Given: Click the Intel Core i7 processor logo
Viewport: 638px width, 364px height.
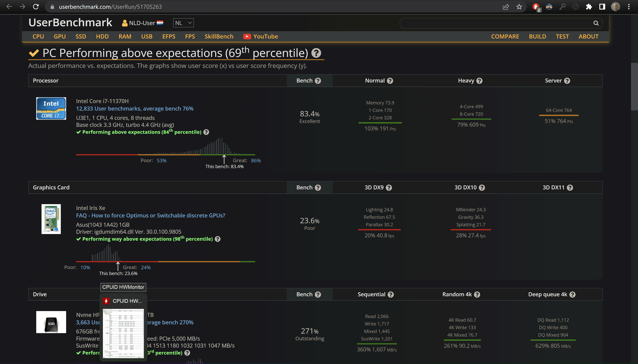Looking at the screenshot, I should [51, 109].
